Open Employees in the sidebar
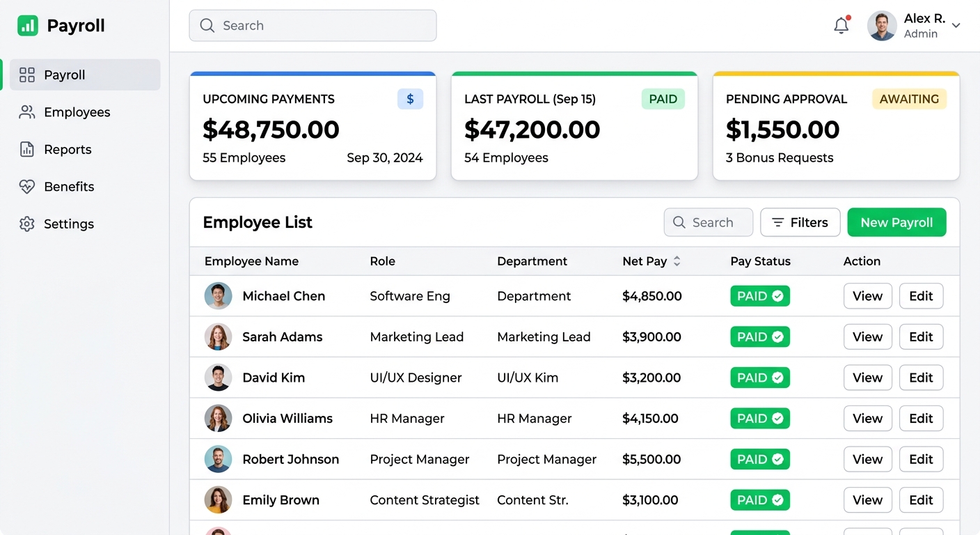 (x=85, y=112)
